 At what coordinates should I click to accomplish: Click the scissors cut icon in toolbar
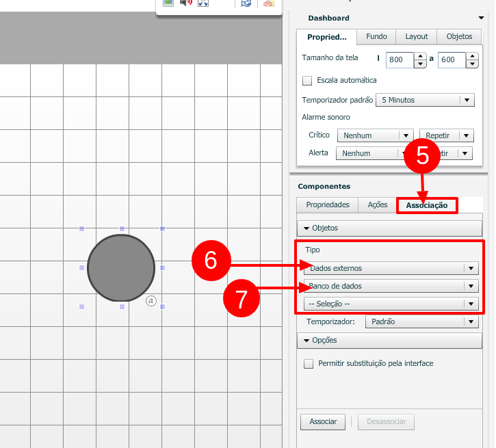pos(269,3)
